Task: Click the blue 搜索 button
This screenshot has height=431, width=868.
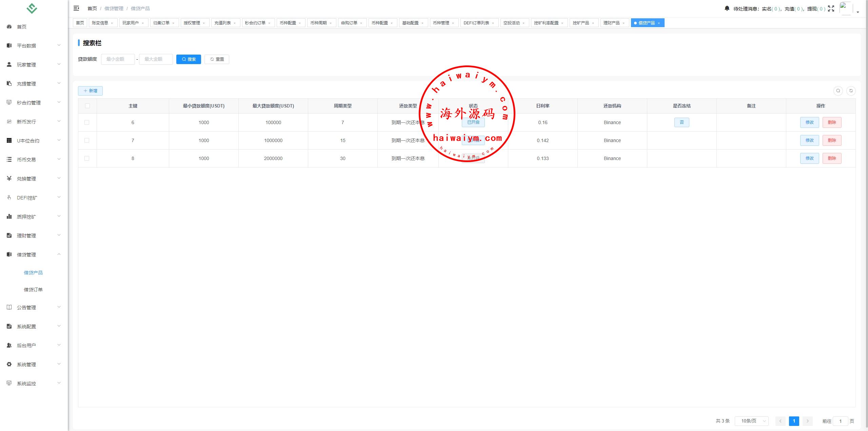Action: [x=189, y=59]
